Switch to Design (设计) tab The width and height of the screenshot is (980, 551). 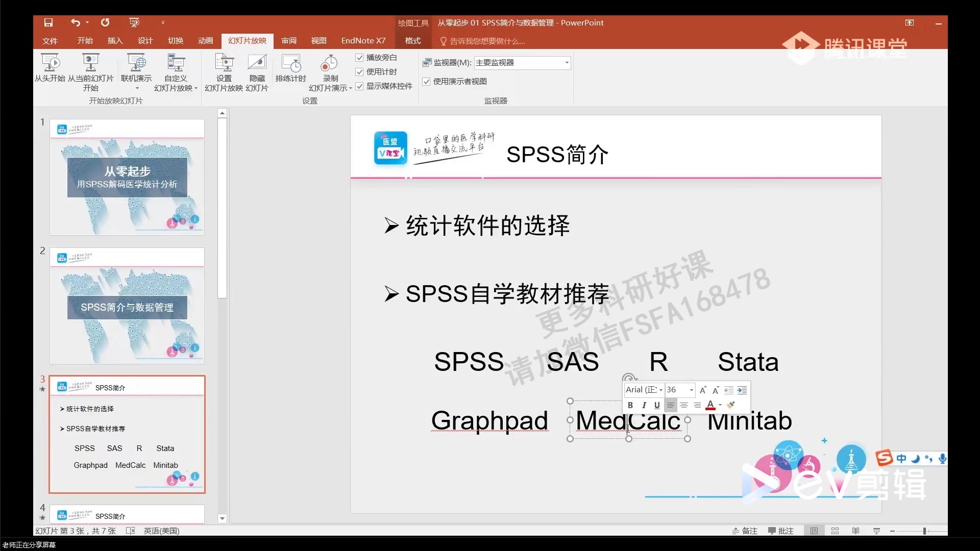point(145,41)
